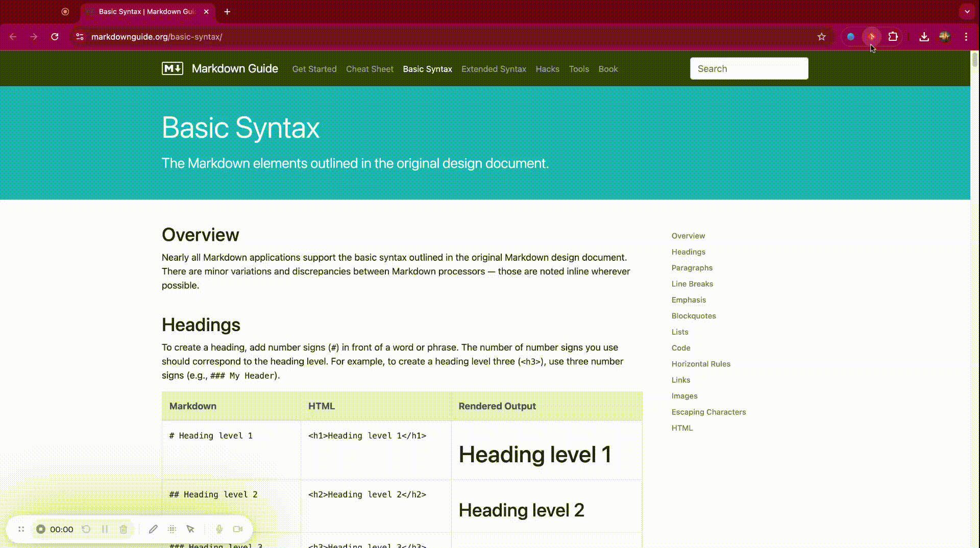980x548 pixels.
Task: Jump to Links in sidebar contents
Action: (x=681, y=380)
